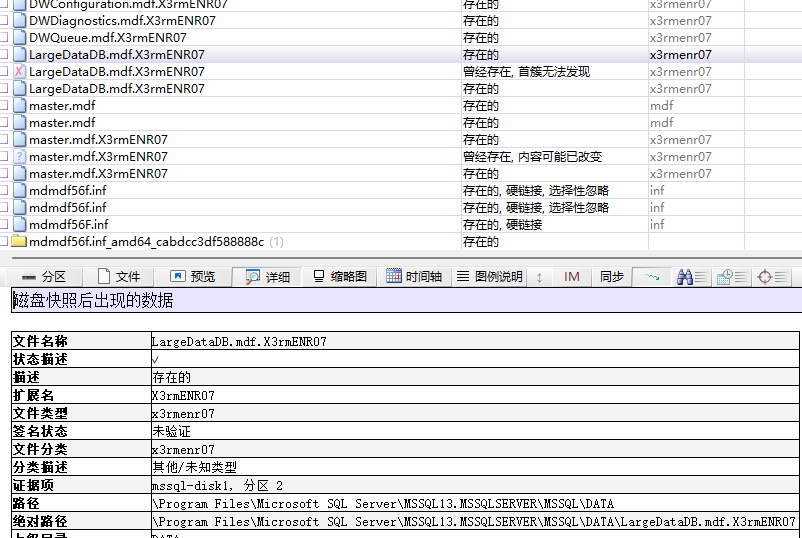Open the mdmdf56f.inf_amd64_cabdcc3df588888c folder name
Screen dimensions: 802x538
coord(146,241)
